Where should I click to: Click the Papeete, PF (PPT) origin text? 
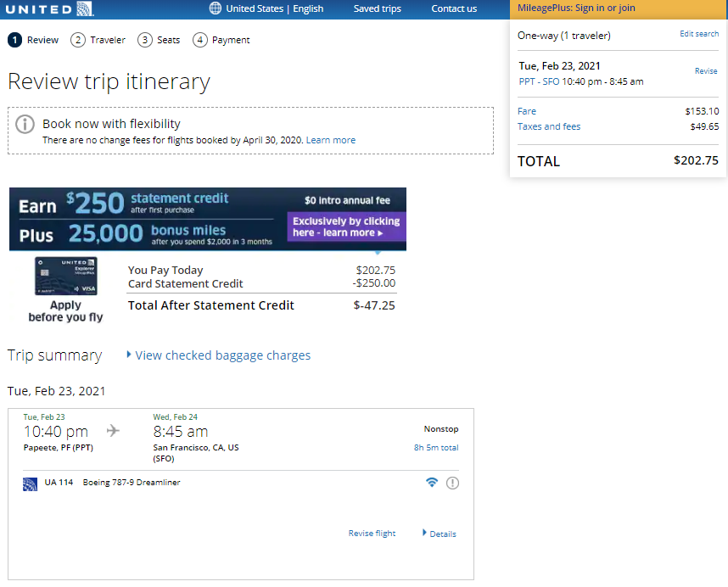click(x=58, y=448)
